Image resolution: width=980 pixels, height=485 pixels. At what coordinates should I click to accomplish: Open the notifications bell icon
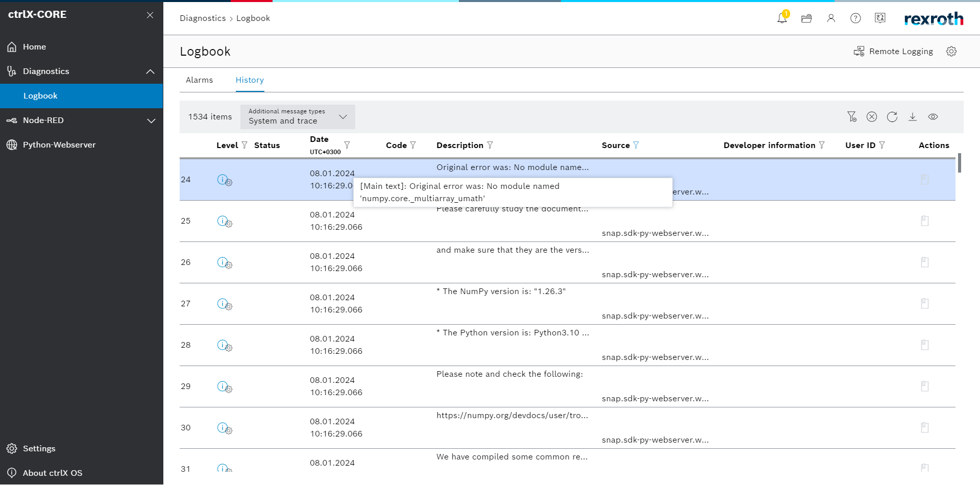[781, 18]
